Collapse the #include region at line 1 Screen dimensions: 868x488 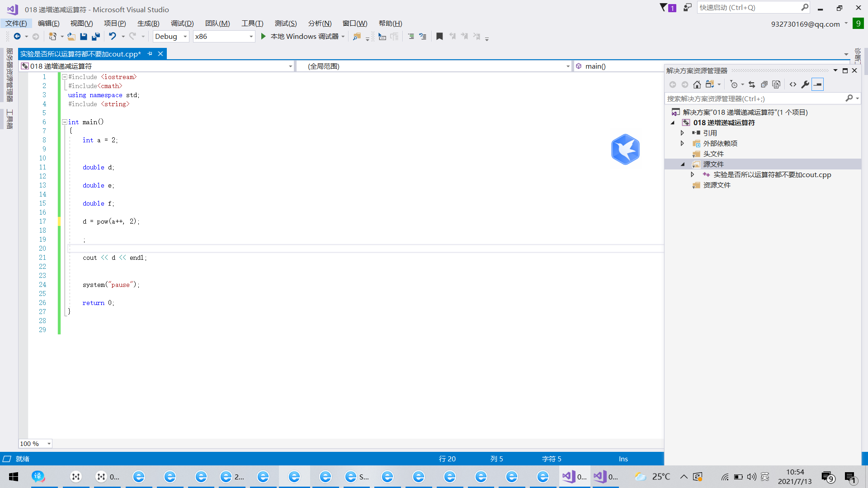click(64, 77)
